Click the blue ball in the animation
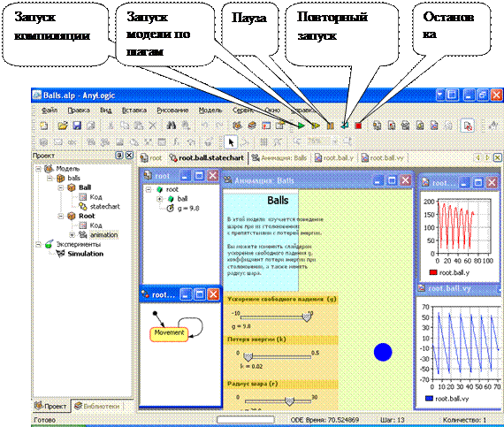This screenshot has width=504, height=427. pyautogui.click(x=383, y=352)
